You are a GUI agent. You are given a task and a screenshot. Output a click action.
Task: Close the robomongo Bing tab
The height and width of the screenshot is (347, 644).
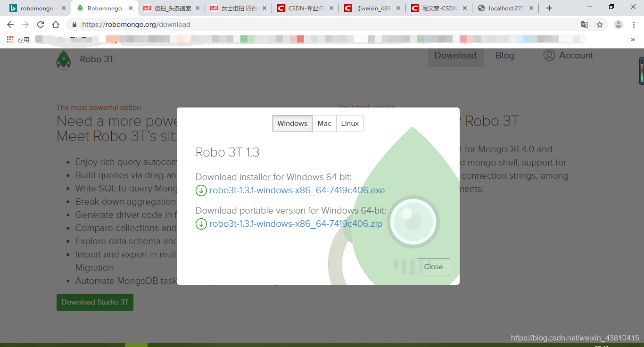pyautogui.click(x=64, y=8)
